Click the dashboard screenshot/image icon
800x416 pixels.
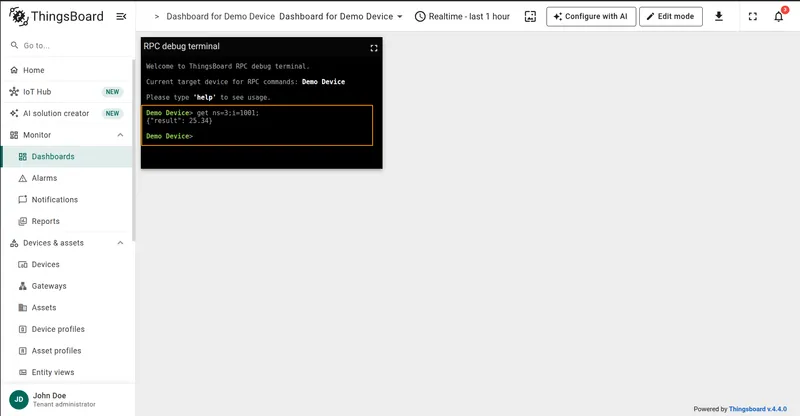(530, 16)
